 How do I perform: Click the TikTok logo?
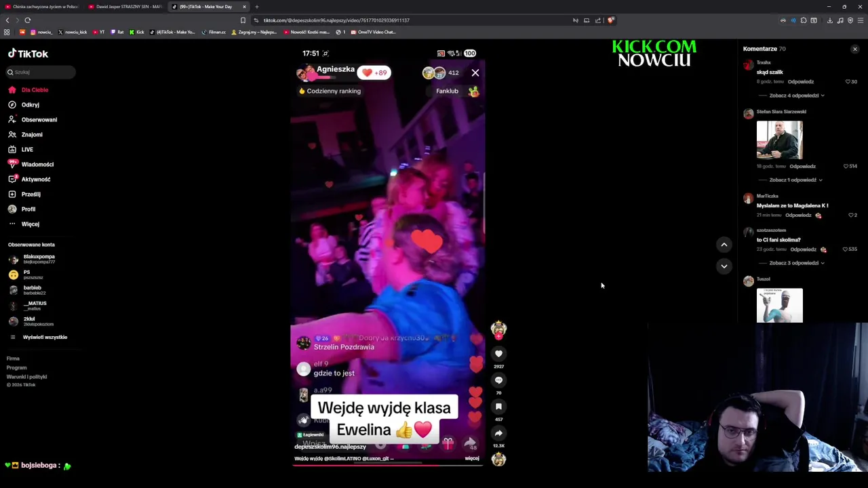pos(28,54)
